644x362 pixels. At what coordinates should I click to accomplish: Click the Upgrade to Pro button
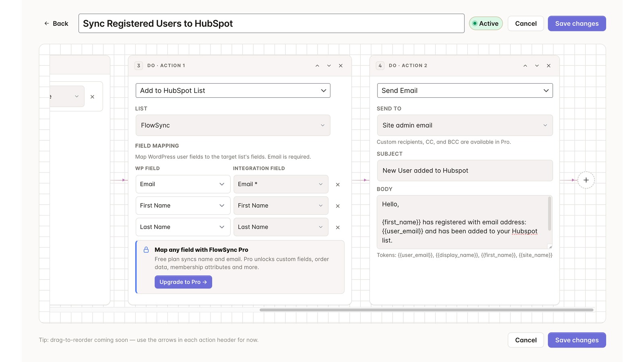point(183,282)
